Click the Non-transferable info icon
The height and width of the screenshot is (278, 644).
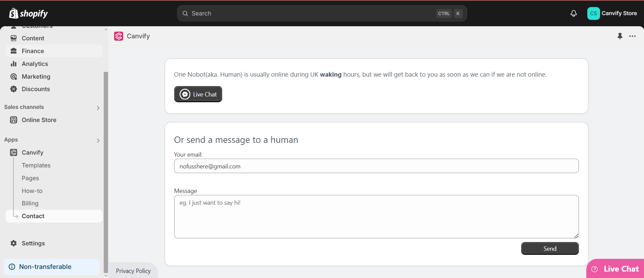[12, 267]
